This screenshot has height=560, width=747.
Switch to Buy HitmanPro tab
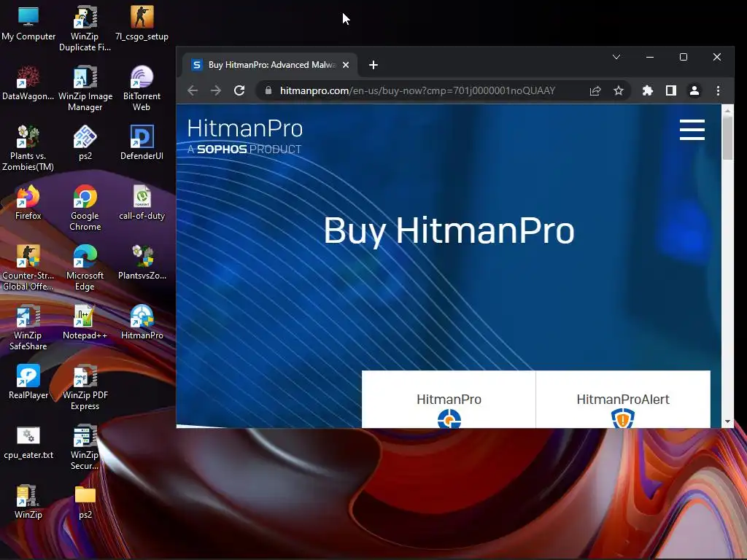tap(270, 65)
